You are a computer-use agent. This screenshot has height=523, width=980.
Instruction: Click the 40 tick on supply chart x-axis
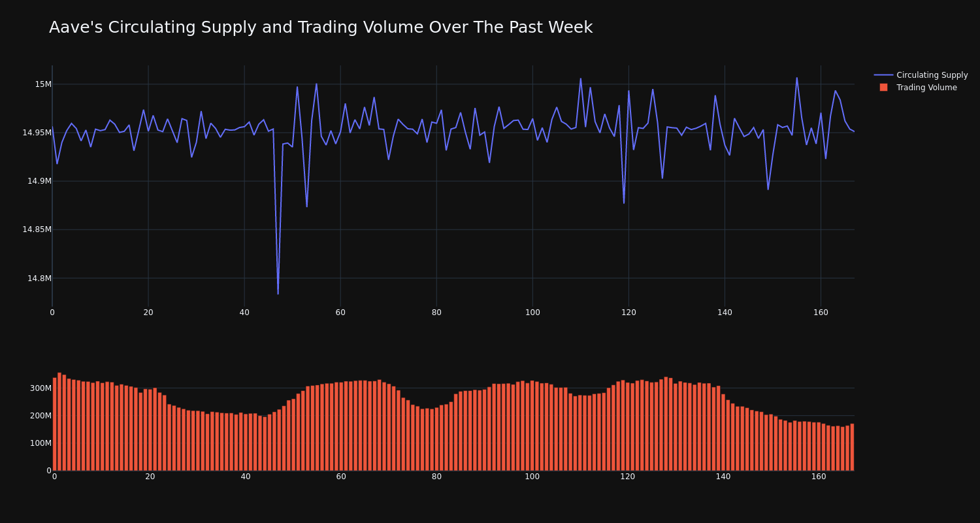(x=244, y=312)
